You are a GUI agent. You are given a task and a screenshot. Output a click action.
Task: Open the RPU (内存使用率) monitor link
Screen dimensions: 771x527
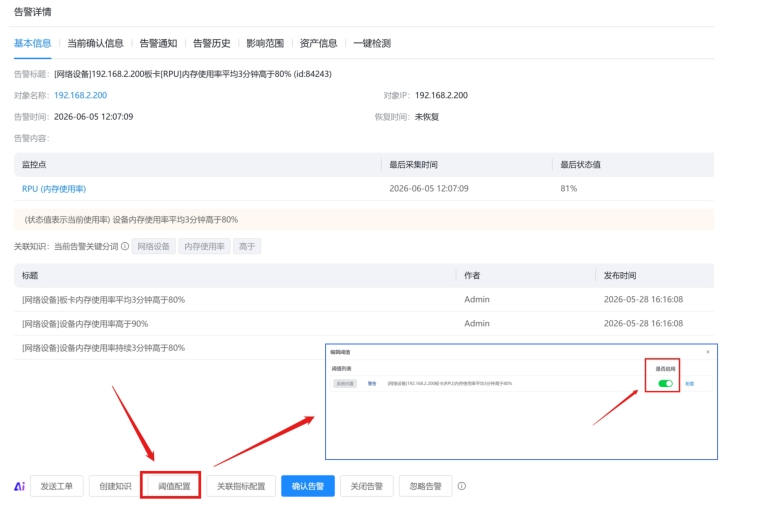pyautogui.click(x=54, y=189)
